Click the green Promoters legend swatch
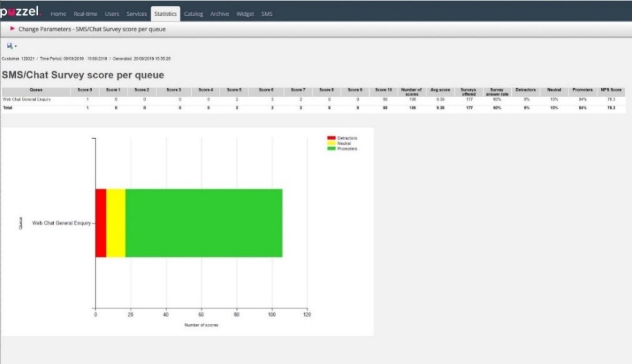 [331, 148]
